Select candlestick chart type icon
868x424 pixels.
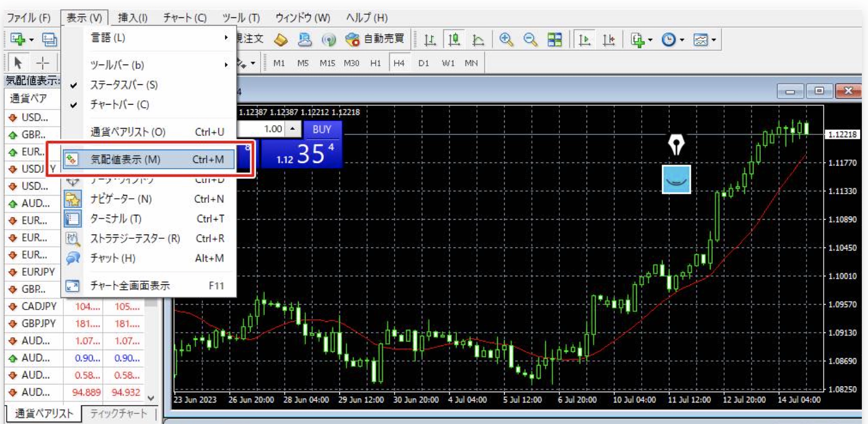[454, 40]
